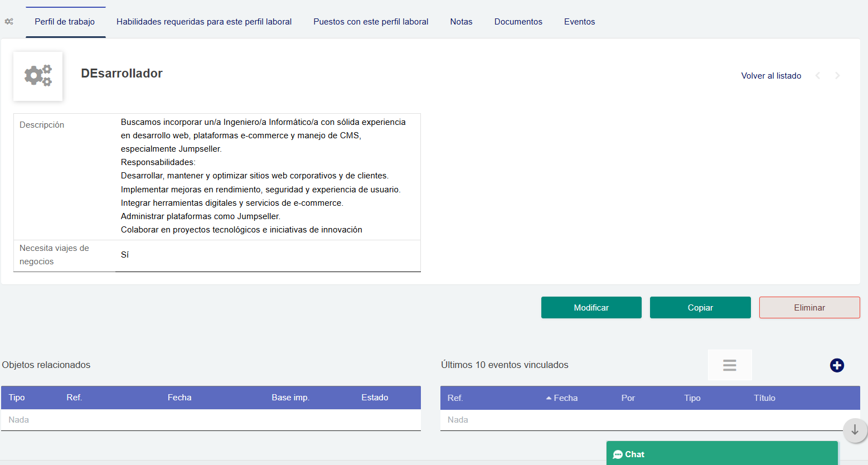Go to previous record with left chevron

pos(818,75)
